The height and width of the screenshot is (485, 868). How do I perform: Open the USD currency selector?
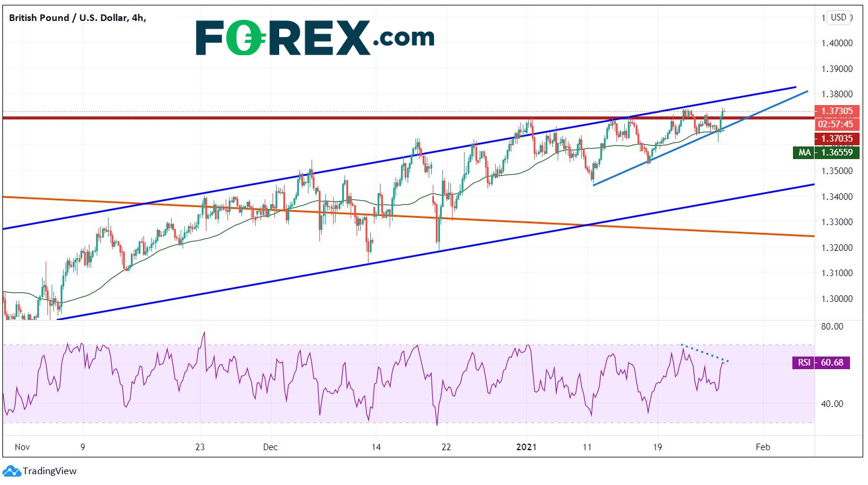pos(838,17)
